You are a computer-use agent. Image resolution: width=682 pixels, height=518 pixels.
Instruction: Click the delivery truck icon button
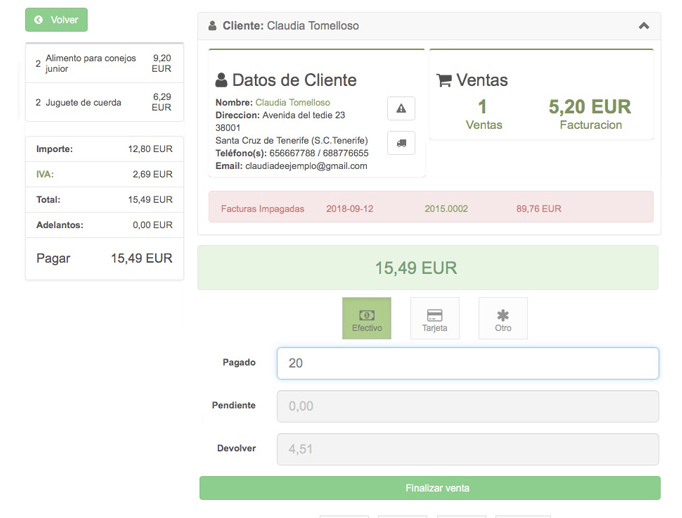tap(401, 143)
